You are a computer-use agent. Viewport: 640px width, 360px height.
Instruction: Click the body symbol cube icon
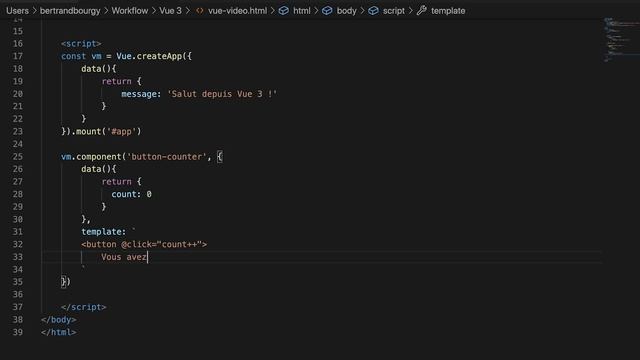(327, 11)
